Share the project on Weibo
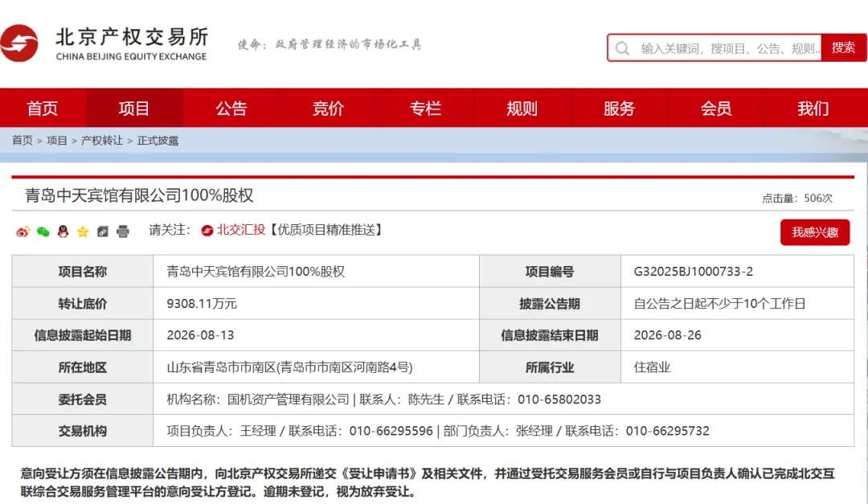868x504 pixels. coord(23,232)
